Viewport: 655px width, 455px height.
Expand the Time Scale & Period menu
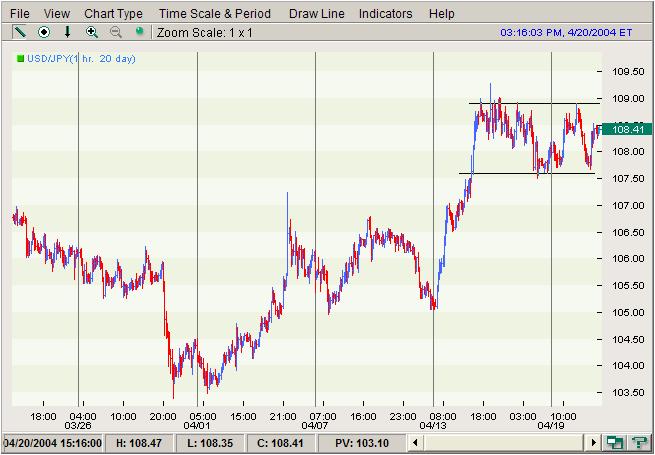(215, 14)
